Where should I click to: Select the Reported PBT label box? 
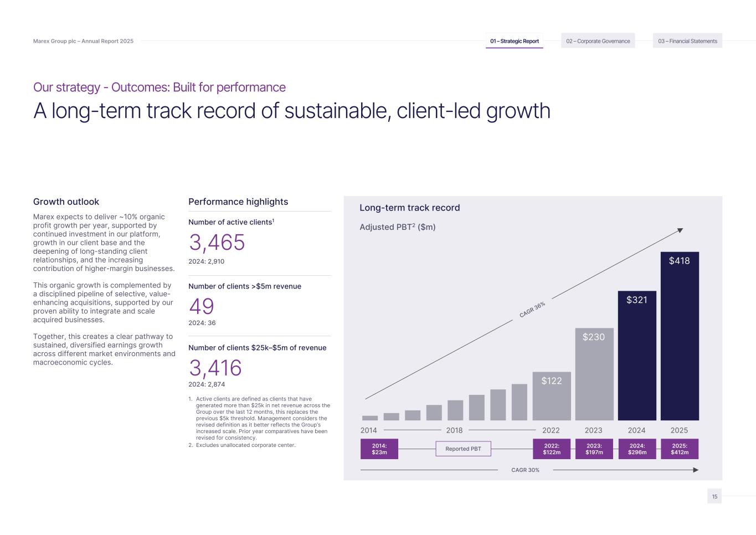click(x=463, y=449)
